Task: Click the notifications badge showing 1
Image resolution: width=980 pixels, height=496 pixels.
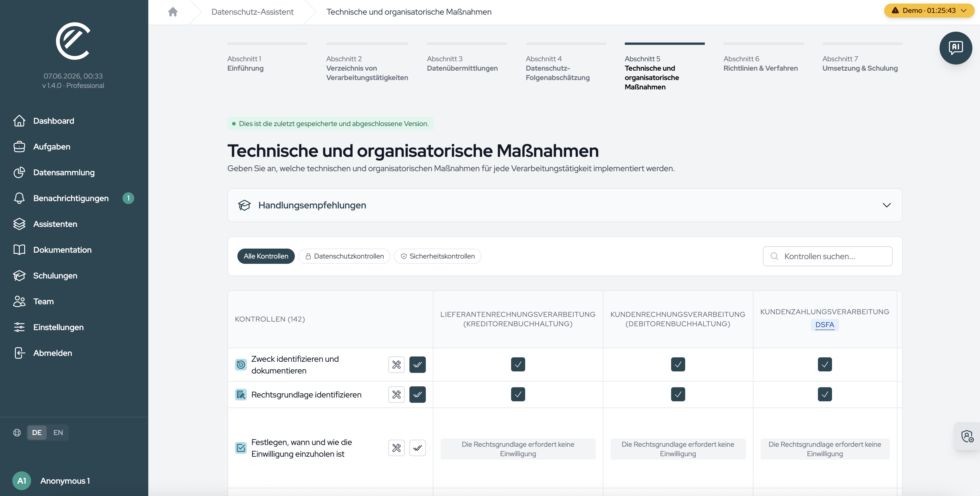Action: point(128,198)
